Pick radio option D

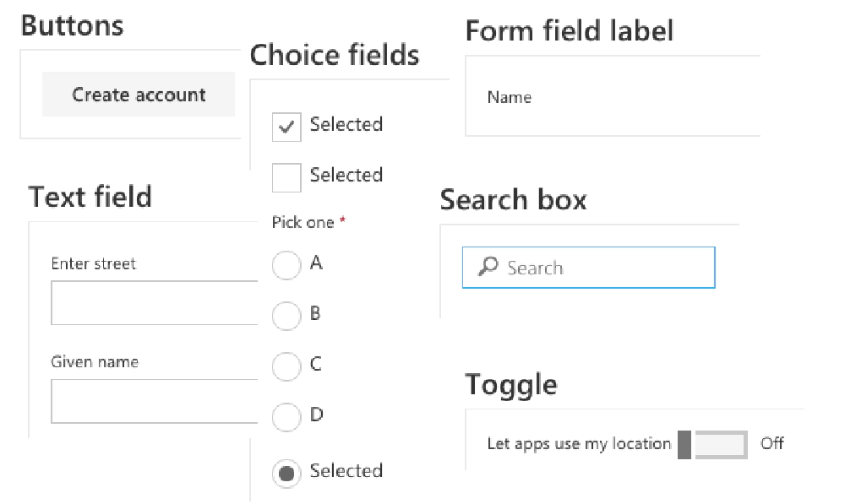[x=286, y=417]
